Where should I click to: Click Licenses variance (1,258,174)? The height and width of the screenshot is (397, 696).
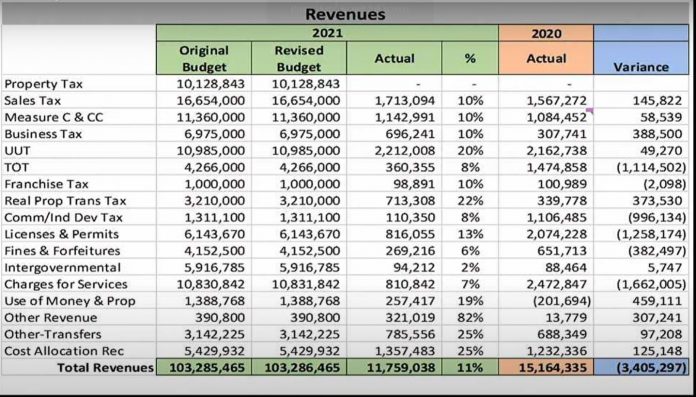(651, 234)
